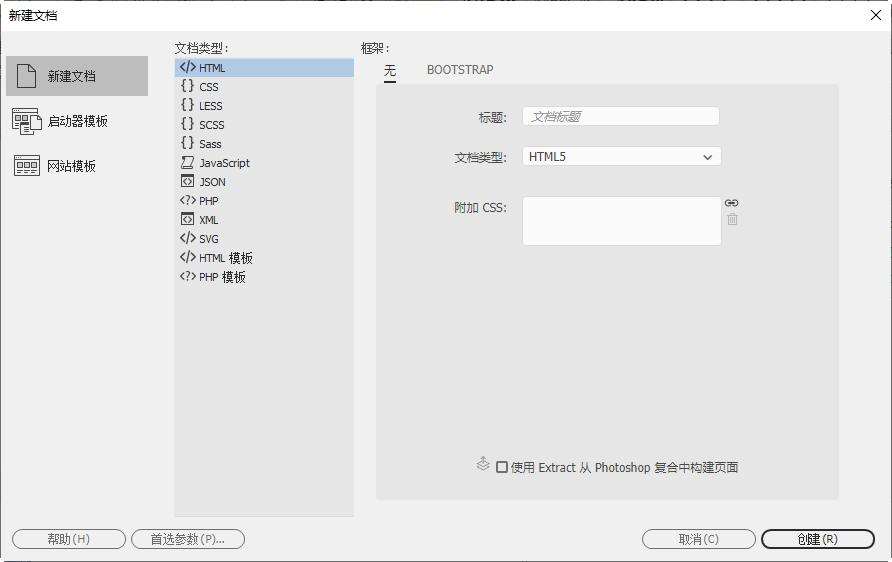The height and width of the screenshot is (562, 892).
Task: Select the 无 framework tab
Action: (390, 71)
